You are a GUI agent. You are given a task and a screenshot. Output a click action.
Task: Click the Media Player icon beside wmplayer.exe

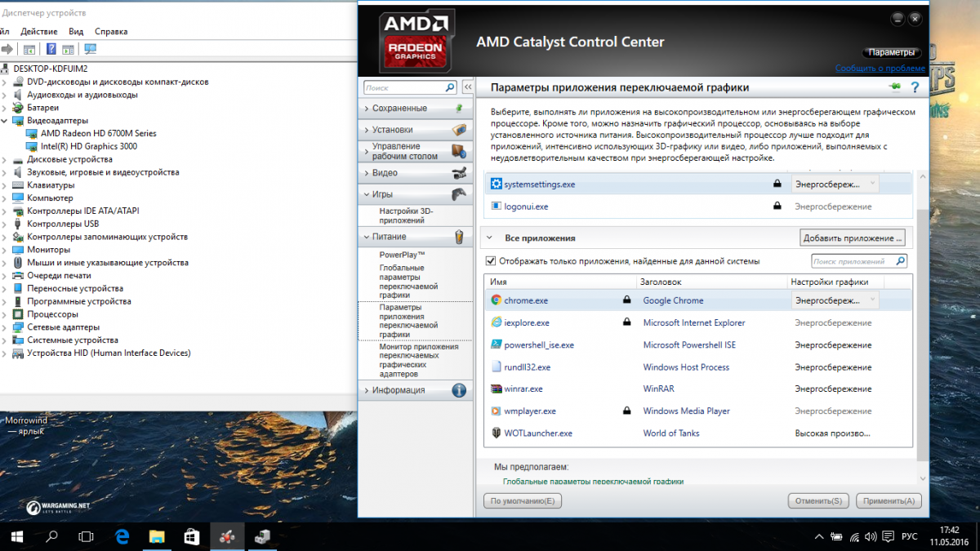click(496, 411)
